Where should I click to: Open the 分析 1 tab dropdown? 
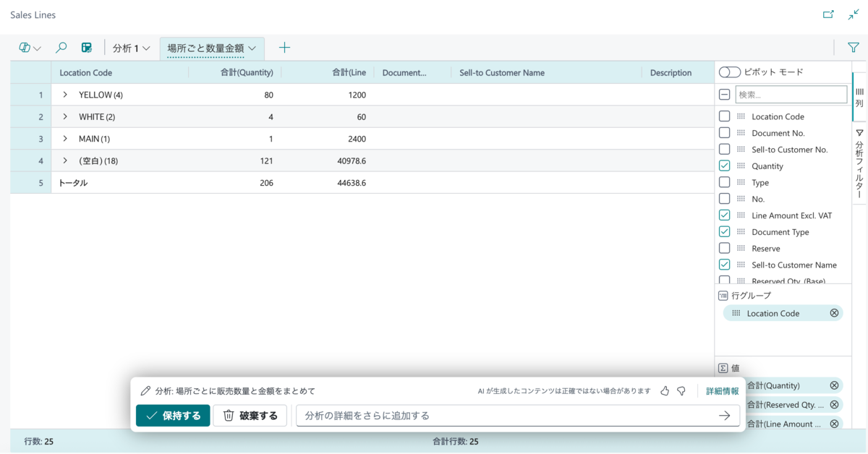pos(146,48)
